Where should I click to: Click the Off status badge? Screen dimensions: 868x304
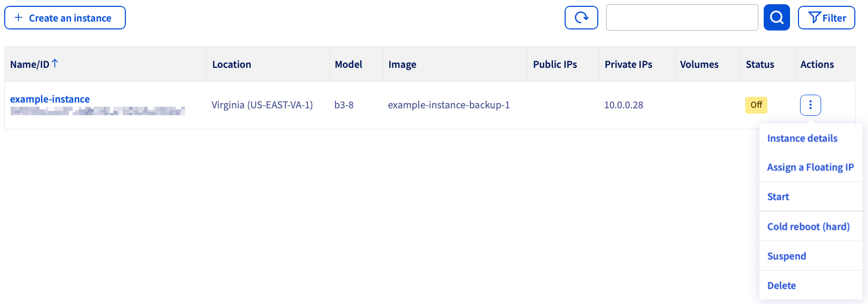click(756, 105)
